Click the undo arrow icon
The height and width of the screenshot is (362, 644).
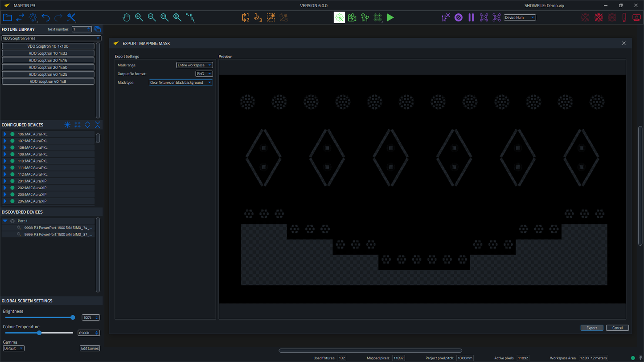point(45,17)
